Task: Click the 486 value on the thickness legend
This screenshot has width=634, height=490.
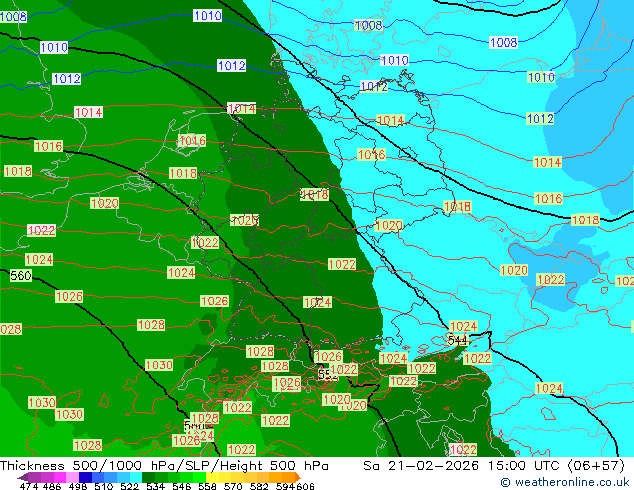Action: (52, 486)
